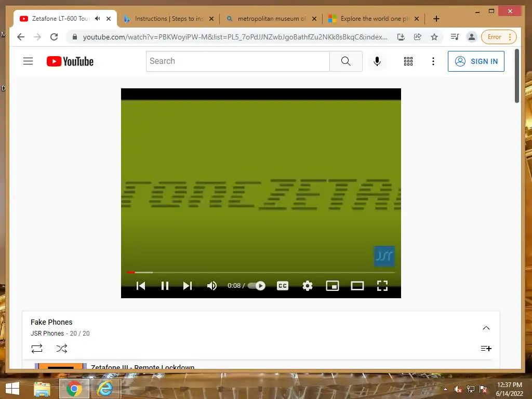Skip to the next video
This screenshot has width=532, height=399.
click(x=188, y=286)
